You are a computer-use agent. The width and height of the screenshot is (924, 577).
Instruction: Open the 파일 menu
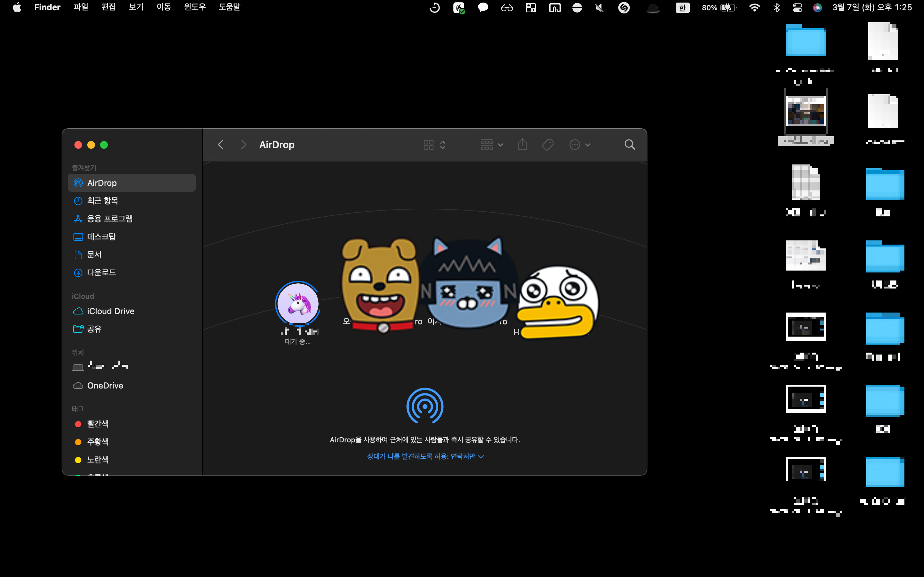(81, 7)
